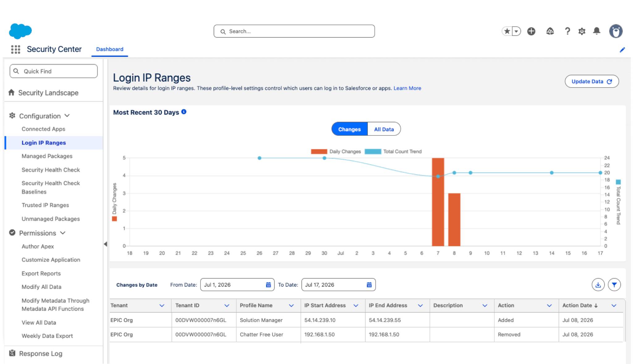Open Managed Packages in the sidebar

(x=47, y=156)
